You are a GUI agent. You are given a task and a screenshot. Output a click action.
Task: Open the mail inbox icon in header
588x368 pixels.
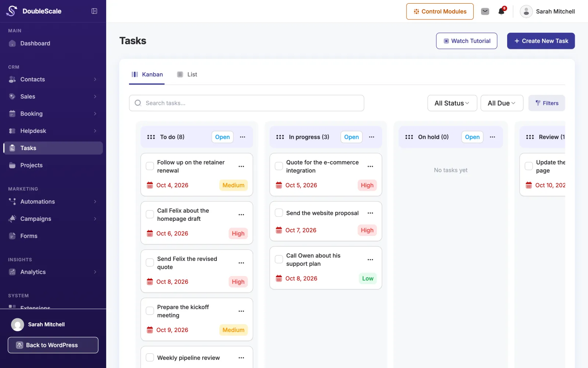click(485, 11)
